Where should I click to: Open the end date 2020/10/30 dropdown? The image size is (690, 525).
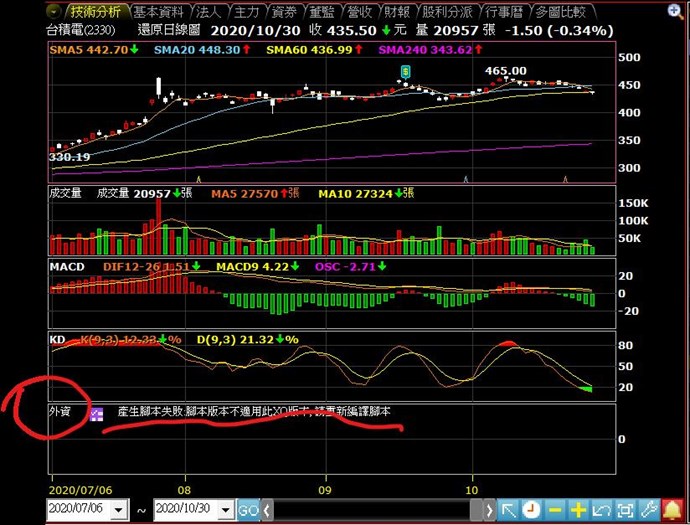point(226,510)
